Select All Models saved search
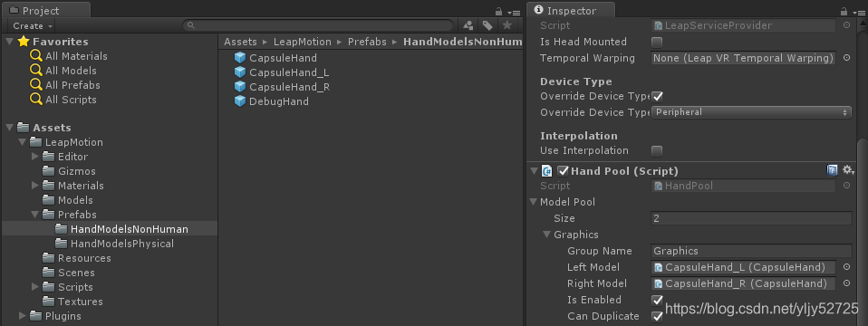868x326 pixels. tap(71, 71)
